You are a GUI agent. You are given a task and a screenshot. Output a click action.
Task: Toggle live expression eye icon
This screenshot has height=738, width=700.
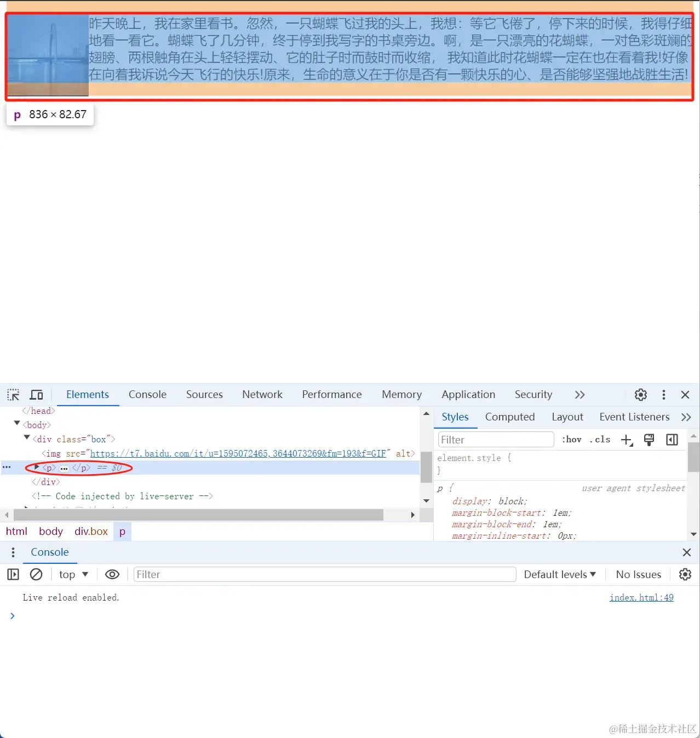pyautogui.click(x=112, y=574)
